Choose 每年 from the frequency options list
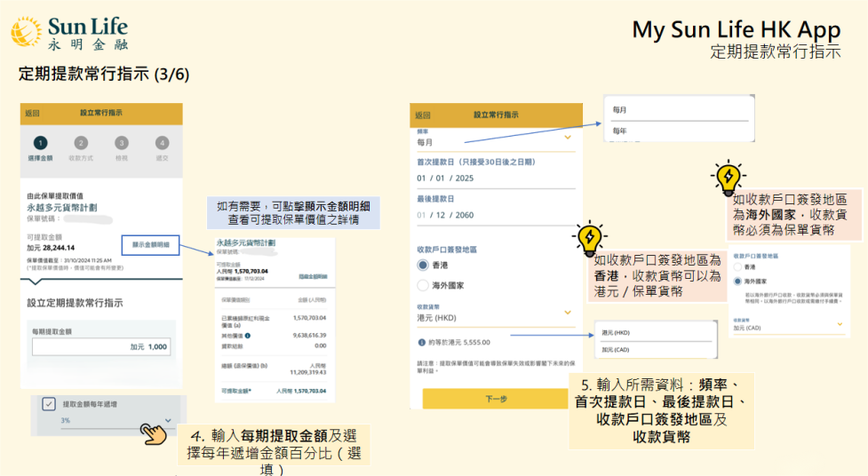Image resolution: width=868 pixels, height=476 pixels. (x=620, y=131)
